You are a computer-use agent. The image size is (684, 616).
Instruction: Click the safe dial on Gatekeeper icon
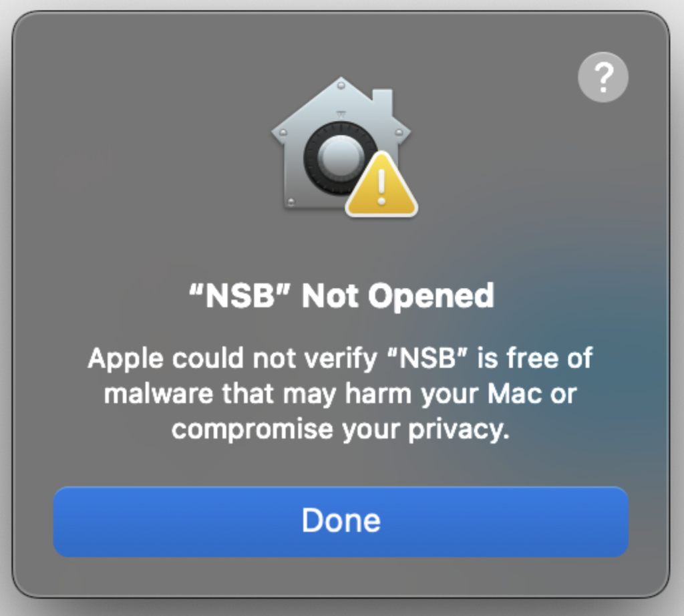[x=340, y=158]
